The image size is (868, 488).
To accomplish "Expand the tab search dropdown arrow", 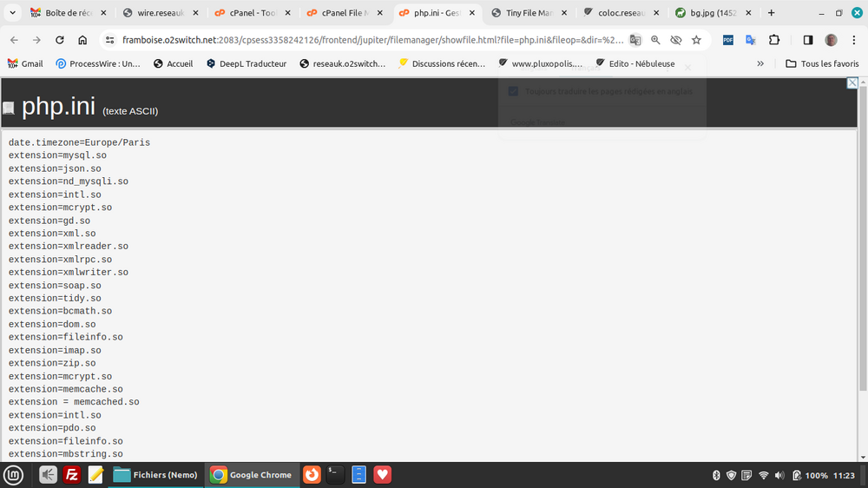I will (12, 13).
